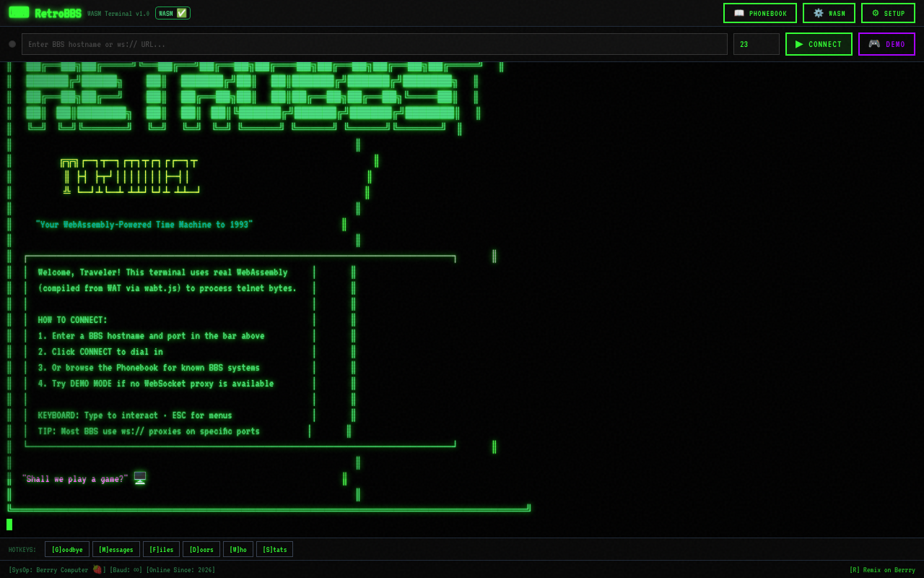Click the "Online Since: 2026" status text

180,570
